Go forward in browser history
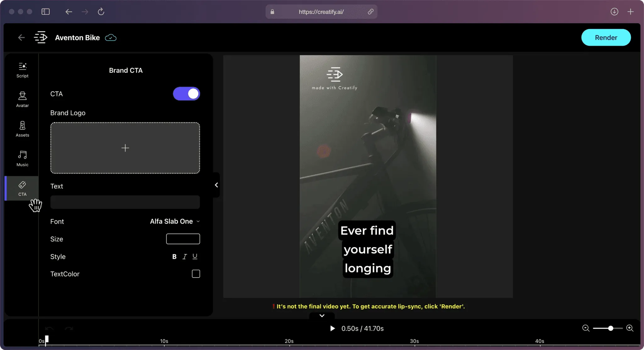Image resolution: width=644 pixels, height=350 pixels. [x=85, y=12]
